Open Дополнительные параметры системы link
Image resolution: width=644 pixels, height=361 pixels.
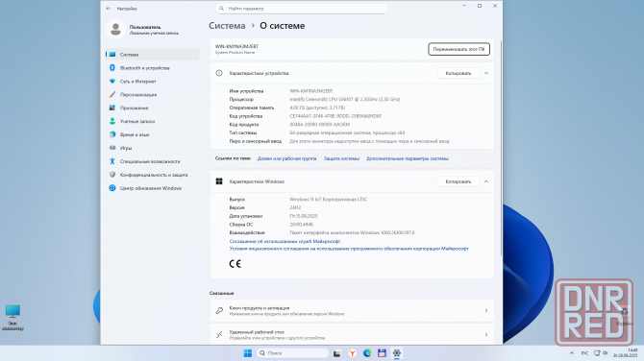tap(407, 158)
